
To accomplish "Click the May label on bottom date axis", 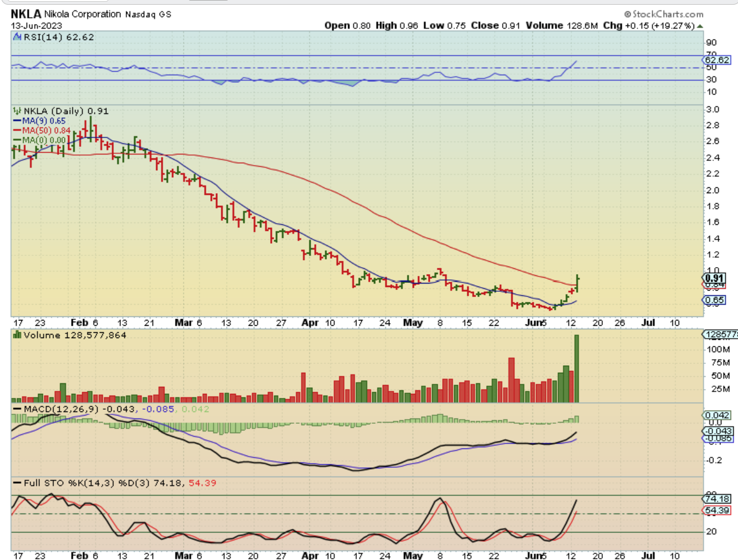I will (x=413, y=555).
